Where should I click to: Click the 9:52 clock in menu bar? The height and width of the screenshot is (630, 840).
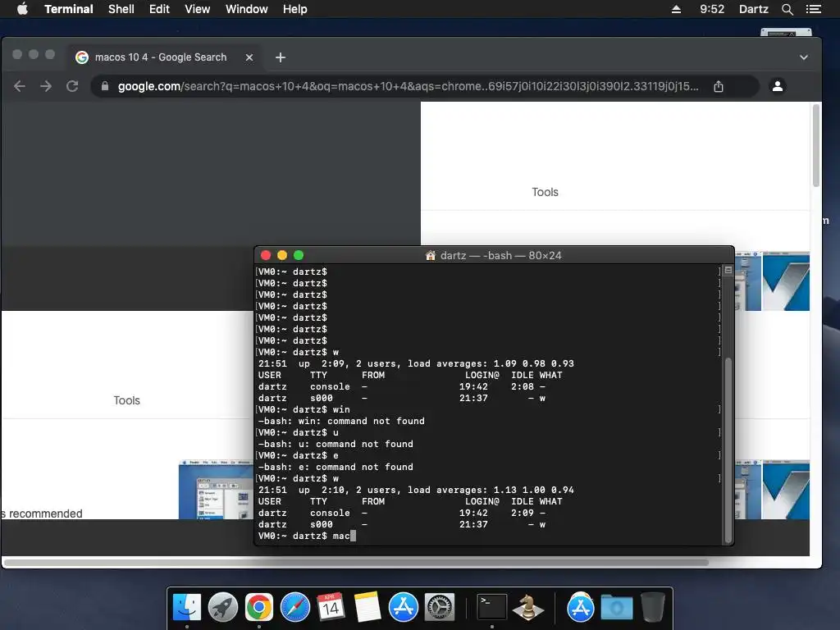click(x=712, y=9)
